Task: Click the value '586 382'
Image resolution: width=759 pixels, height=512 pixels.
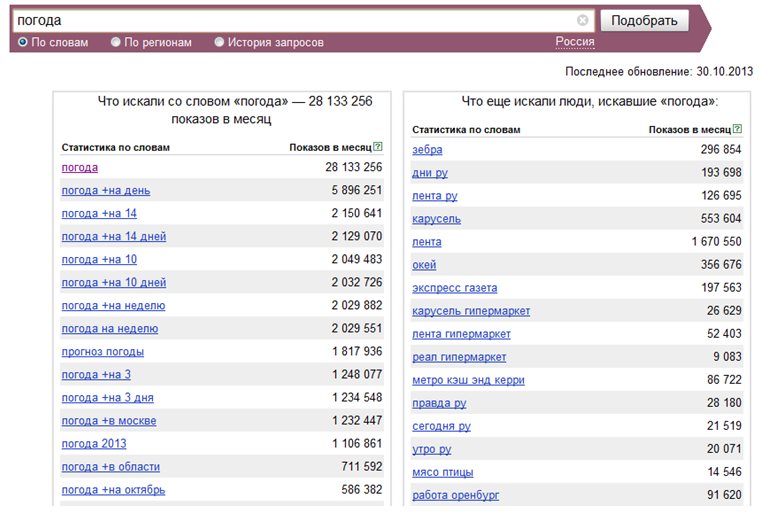Action: click(x=362, y=490)
